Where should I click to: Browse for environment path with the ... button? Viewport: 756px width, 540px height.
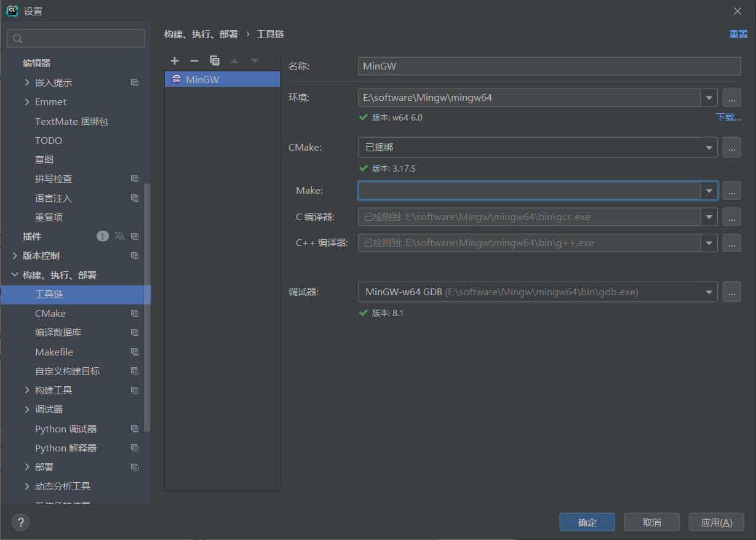click(731, 97)
